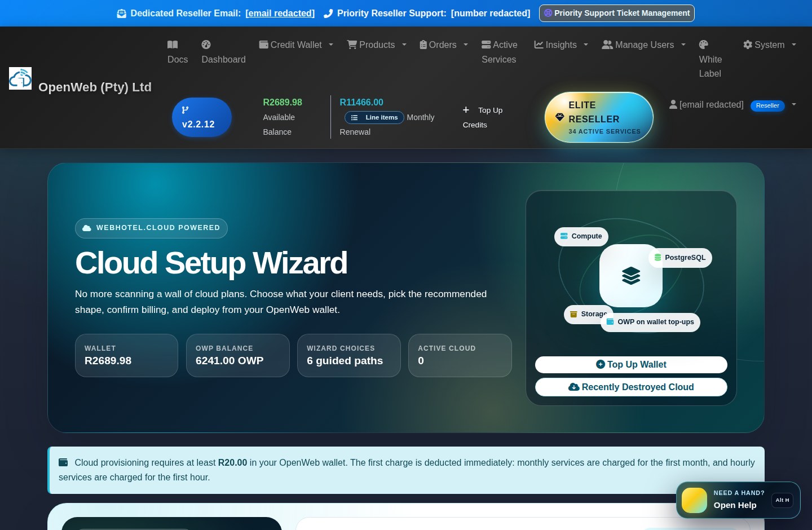Click the blue Reseller role badge
The height and width of the screenshot is (530, 812).
coord(767,105)
